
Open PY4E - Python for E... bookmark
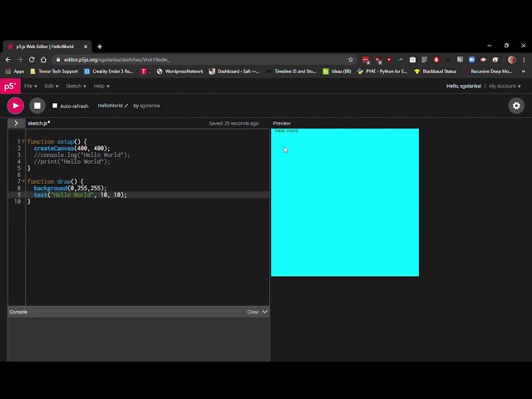click(x=382, y=71)
